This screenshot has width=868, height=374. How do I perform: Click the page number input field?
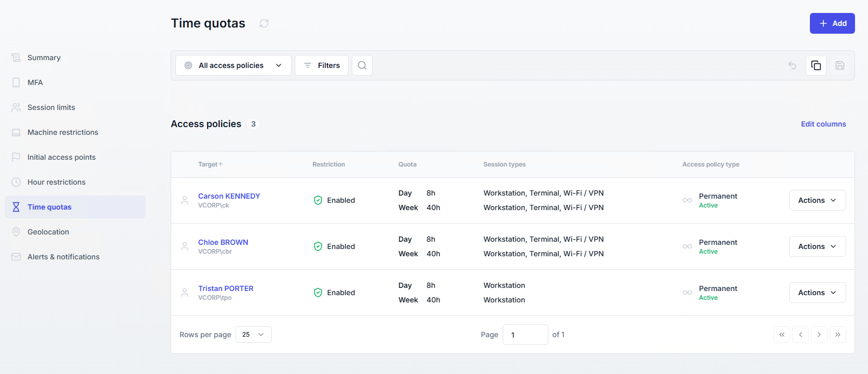tap(525, 335)
